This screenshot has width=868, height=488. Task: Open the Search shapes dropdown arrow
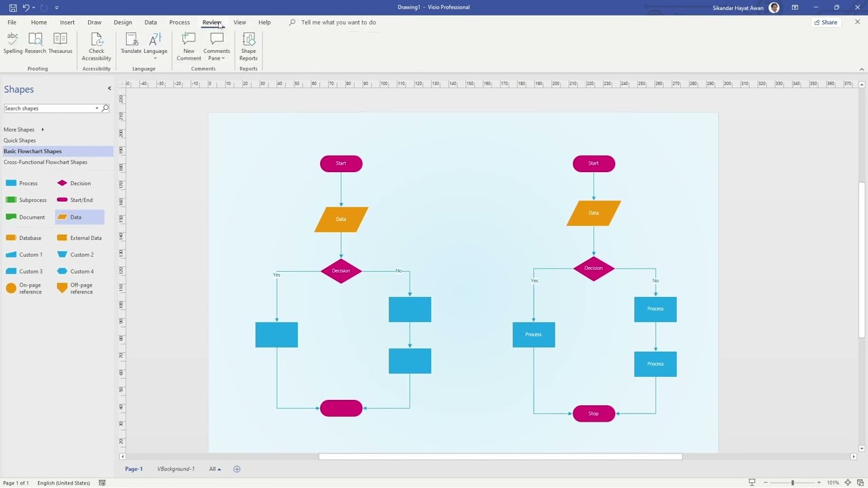tap(97, 108)
